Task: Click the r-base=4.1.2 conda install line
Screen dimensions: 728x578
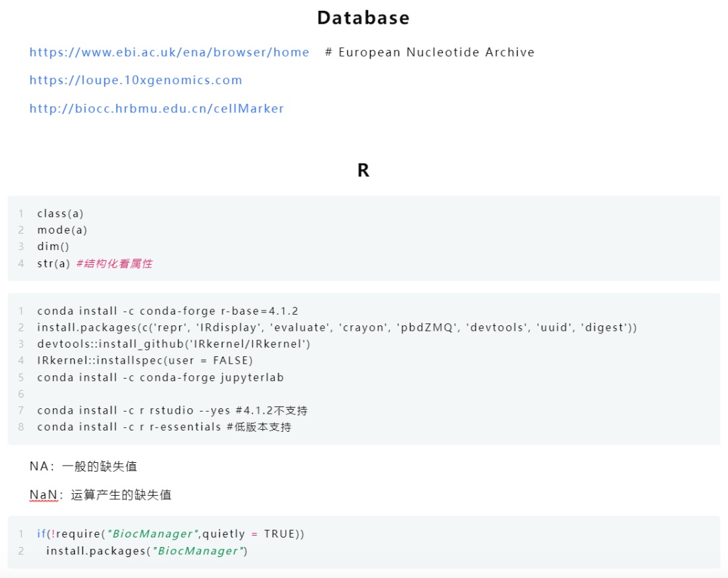Action: (167, 311)
